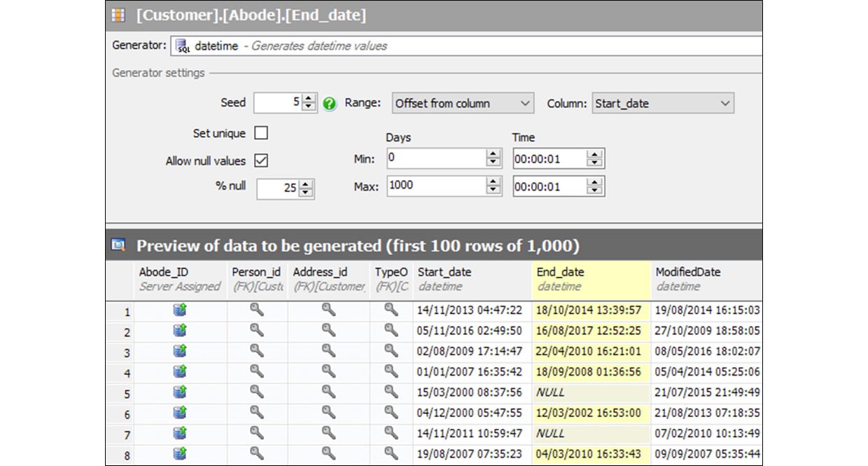Click the Person_id key icon in row 6
This screenshot has width=868, height=466.
coord(257,412)
